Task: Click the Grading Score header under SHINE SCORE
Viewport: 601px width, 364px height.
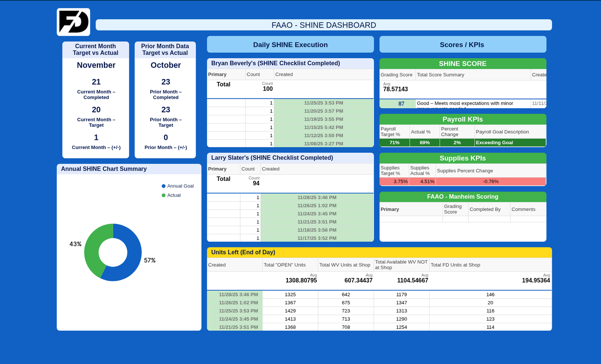Action: point(397,75)
